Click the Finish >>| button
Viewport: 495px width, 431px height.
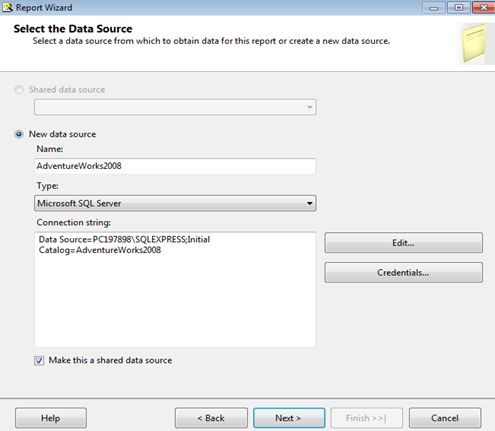pos(367,418)
